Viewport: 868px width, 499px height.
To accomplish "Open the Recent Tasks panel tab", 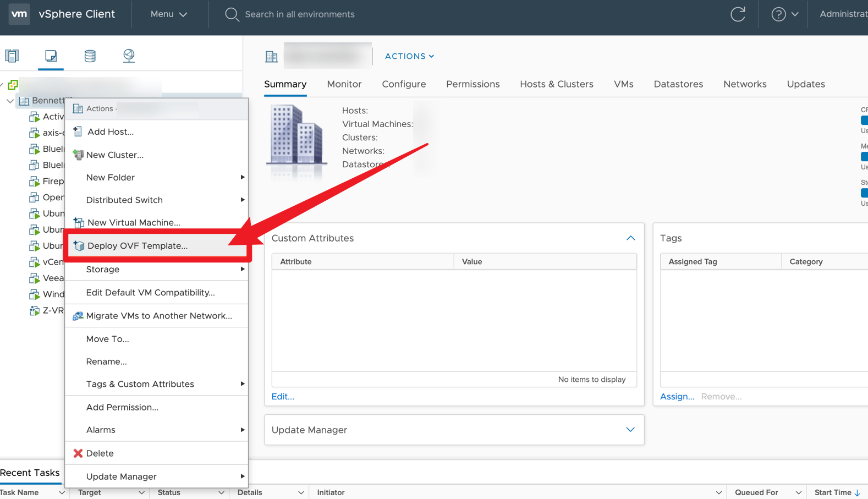I will [x=30, y=473].
